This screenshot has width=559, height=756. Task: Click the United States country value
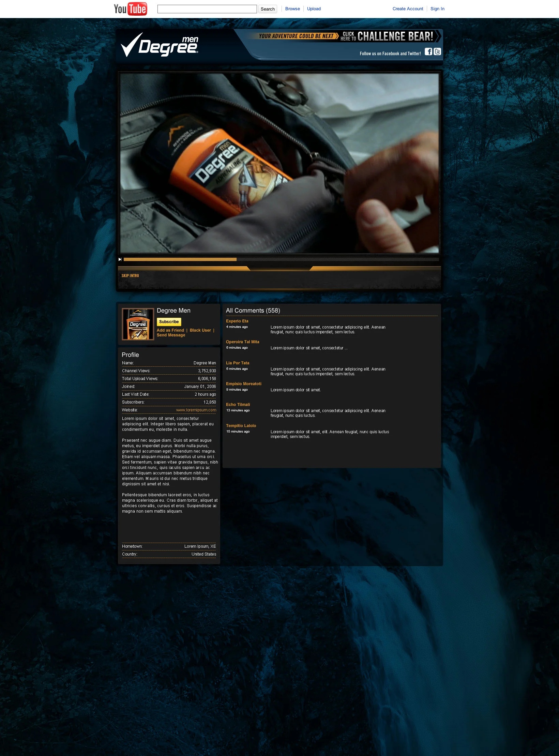(204, 554)
